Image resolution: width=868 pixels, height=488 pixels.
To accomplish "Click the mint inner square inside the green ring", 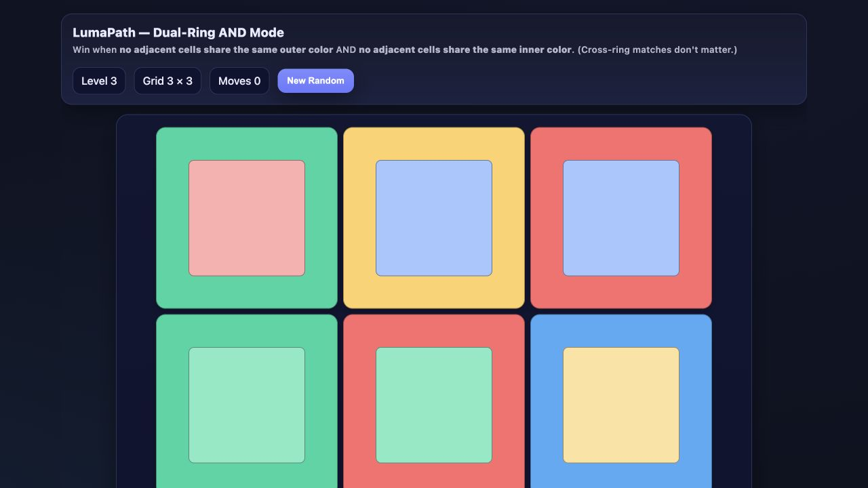I will 247,405.
